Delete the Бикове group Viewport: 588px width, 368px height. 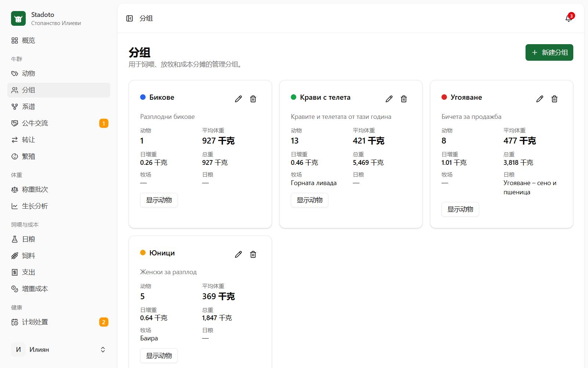(253, 99)
